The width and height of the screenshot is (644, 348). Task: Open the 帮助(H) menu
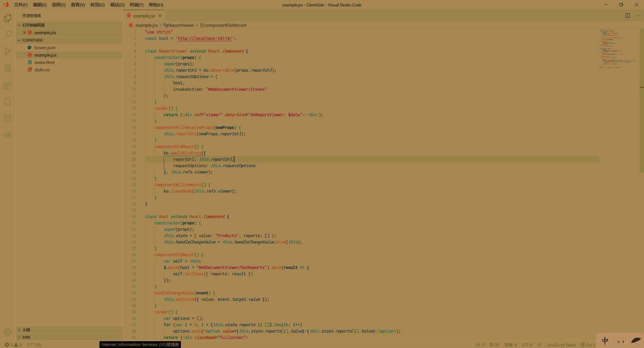(156, 5)
